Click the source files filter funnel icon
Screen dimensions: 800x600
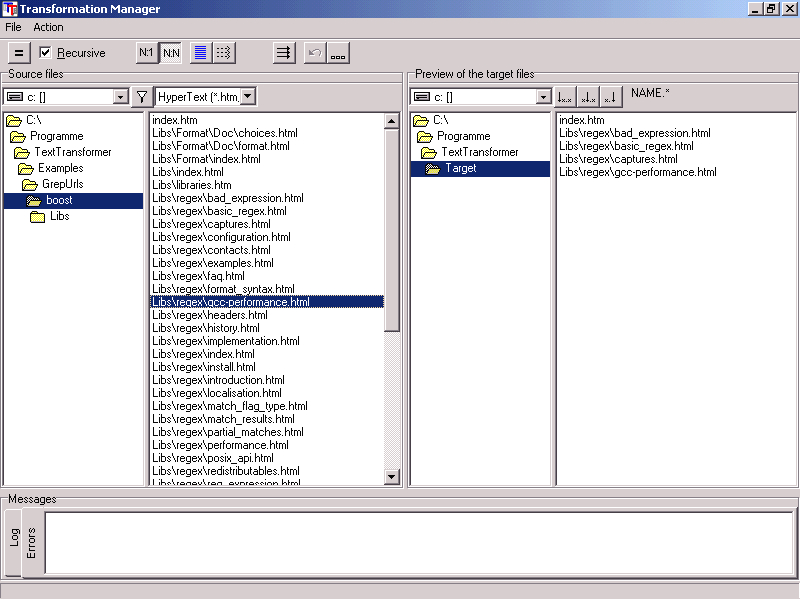click(142, 97)
